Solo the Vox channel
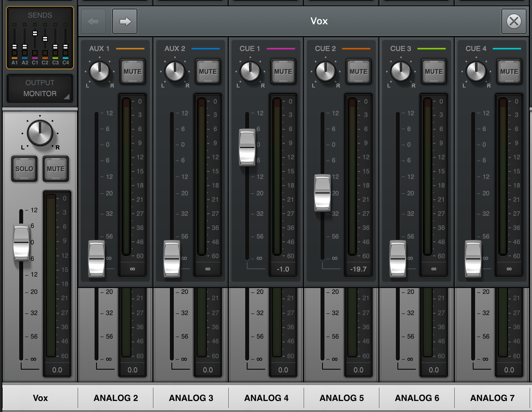This screenshot has width=532, height=412. pyautogui.click(x=24, y=169)
